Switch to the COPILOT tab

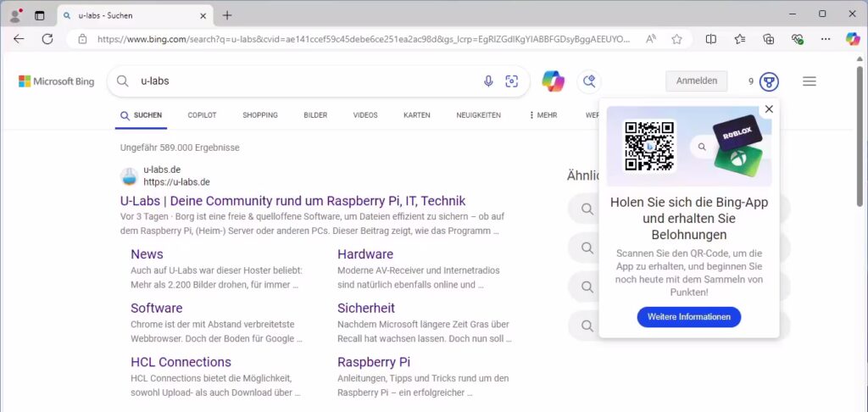(202, 115)
